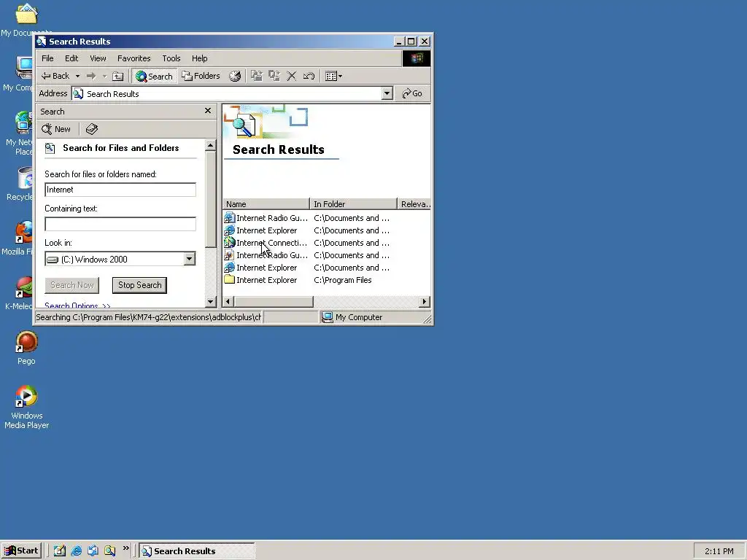
Task: Click the Containing text field
Action: coord(120,224)
